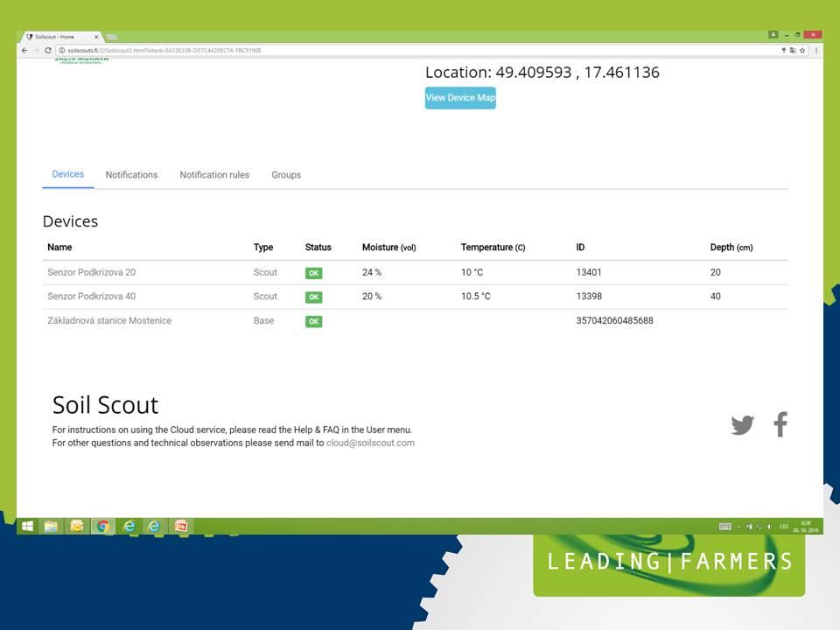Open the Windows Start button
This screenshot has height=630, width=840.
pos(27,526)
